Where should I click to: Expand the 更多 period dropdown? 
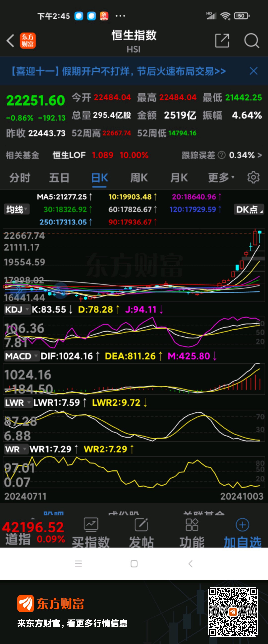point(221,178)
